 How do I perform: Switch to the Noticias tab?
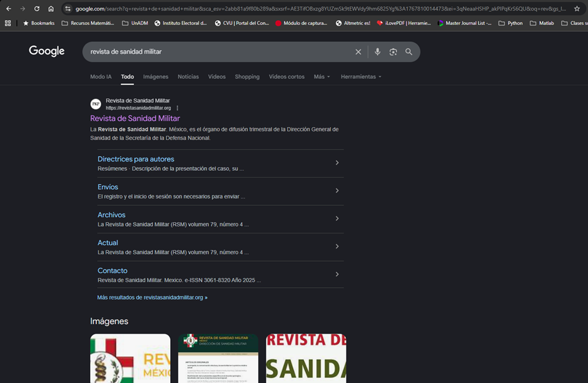188,77
